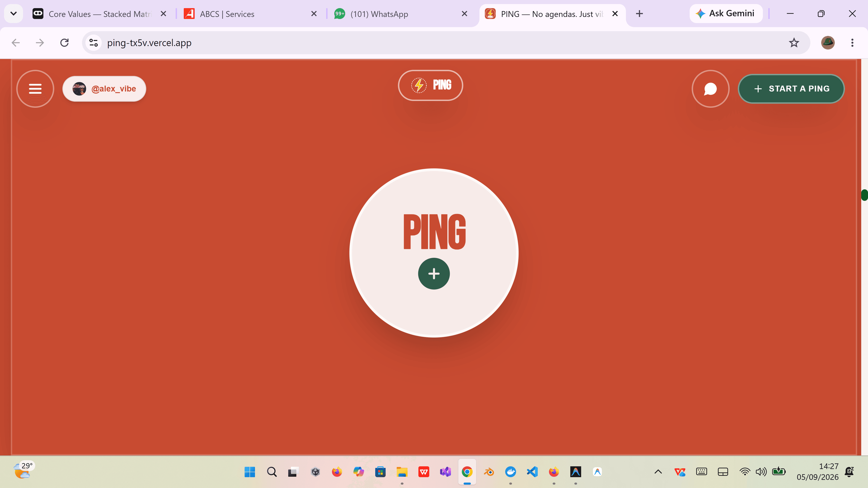
Task: Open the volume control in system tray
Action: tap(761, 472)
